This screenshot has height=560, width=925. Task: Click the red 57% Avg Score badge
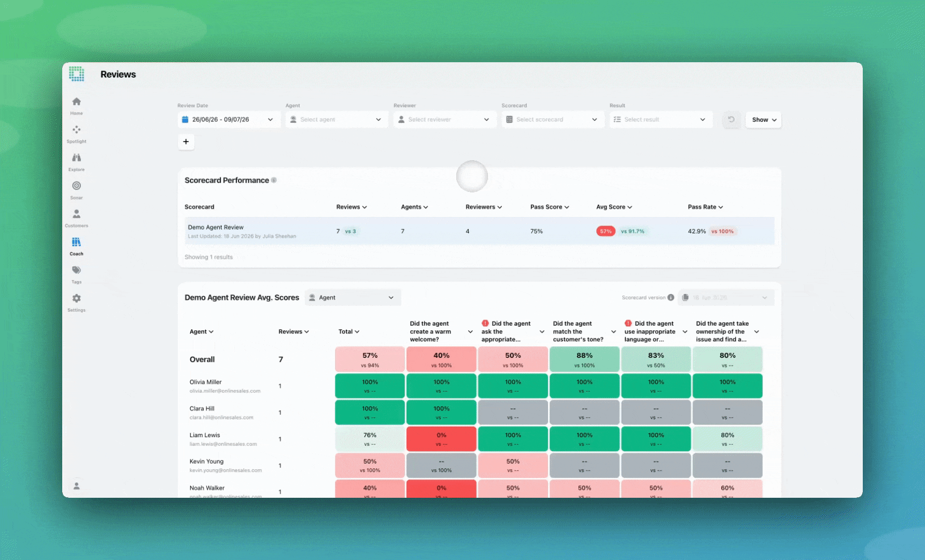(x=606, y=231)
